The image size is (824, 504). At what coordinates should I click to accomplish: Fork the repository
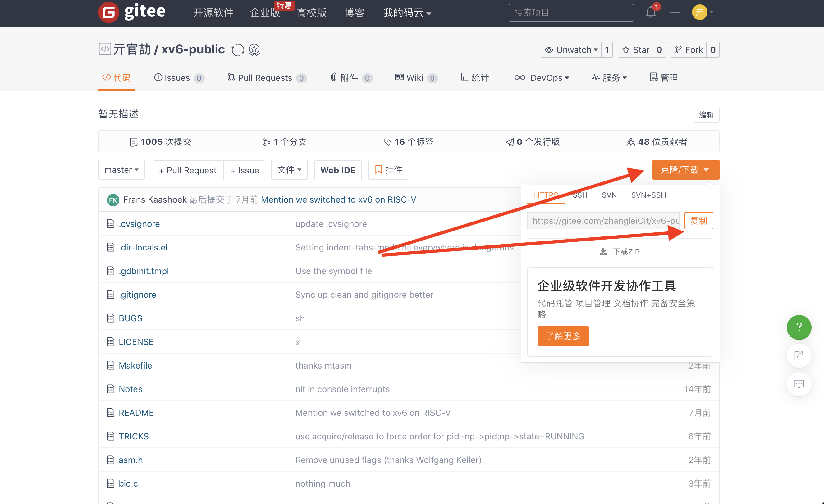[689, 50]
